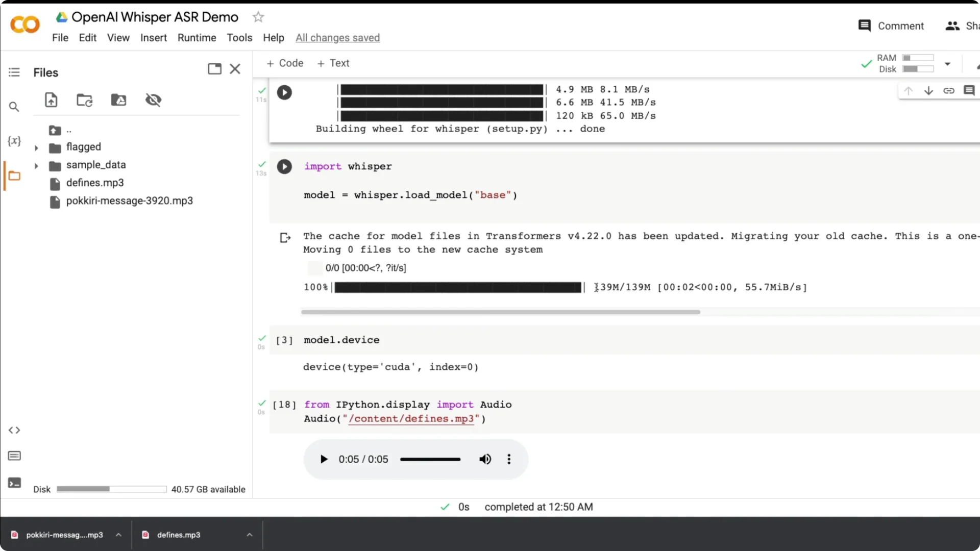This screenshot has width=980, height=551.
Task: Open a terminal from the left sidebar
Action: [14, 482]
